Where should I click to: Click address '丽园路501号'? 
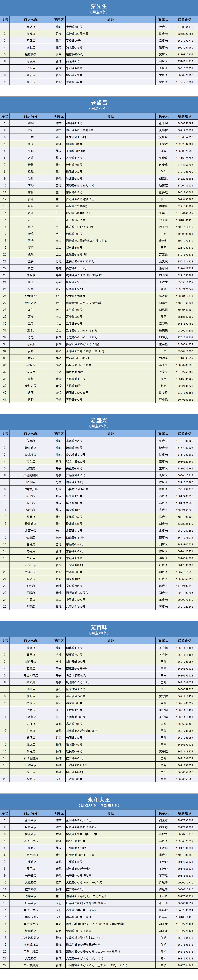[x=74, y=144]
